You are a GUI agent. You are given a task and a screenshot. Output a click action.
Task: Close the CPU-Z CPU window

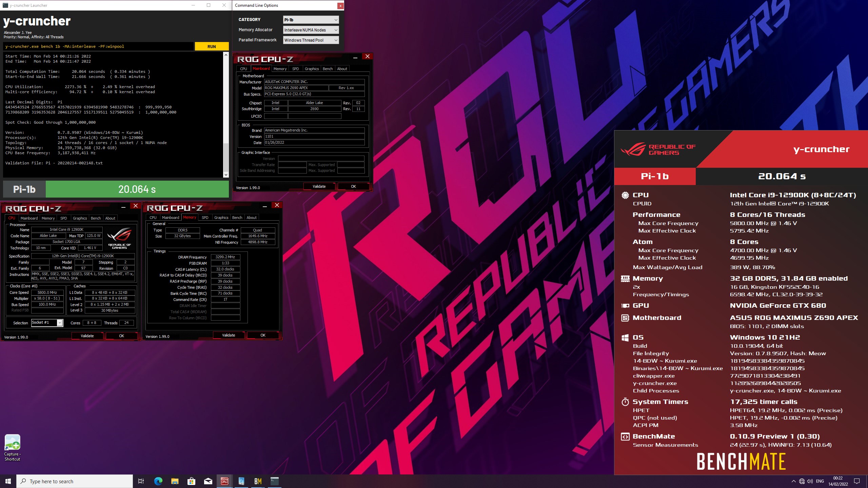[136, 206]
